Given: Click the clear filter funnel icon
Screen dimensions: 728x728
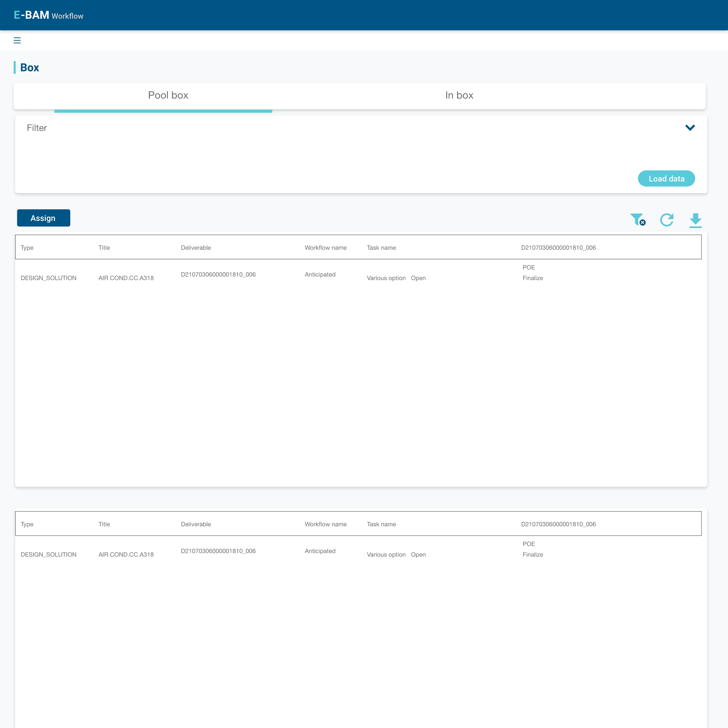Looking at the screenshot, I should (x=638, y=219).
